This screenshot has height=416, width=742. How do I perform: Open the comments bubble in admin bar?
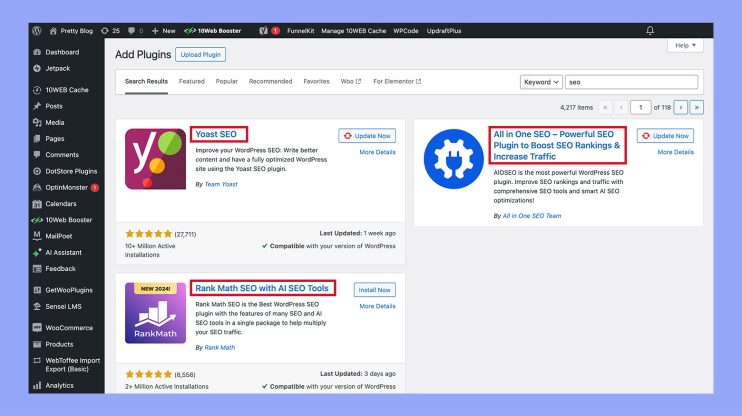point(135,31)
